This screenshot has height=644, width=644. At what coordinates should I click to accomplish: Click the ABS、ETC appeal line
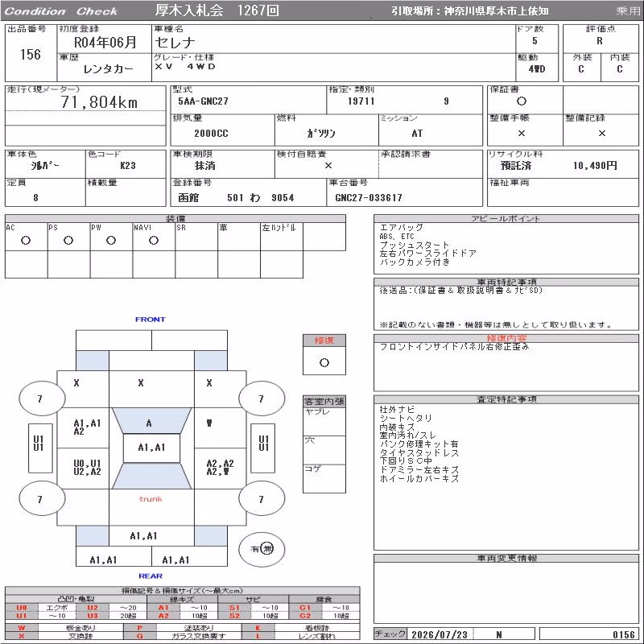[x=397, y=237]
